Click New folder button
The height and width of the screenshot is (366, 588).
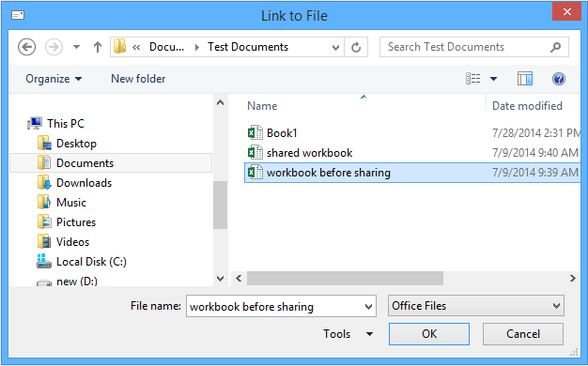click(x=138, y=79)
